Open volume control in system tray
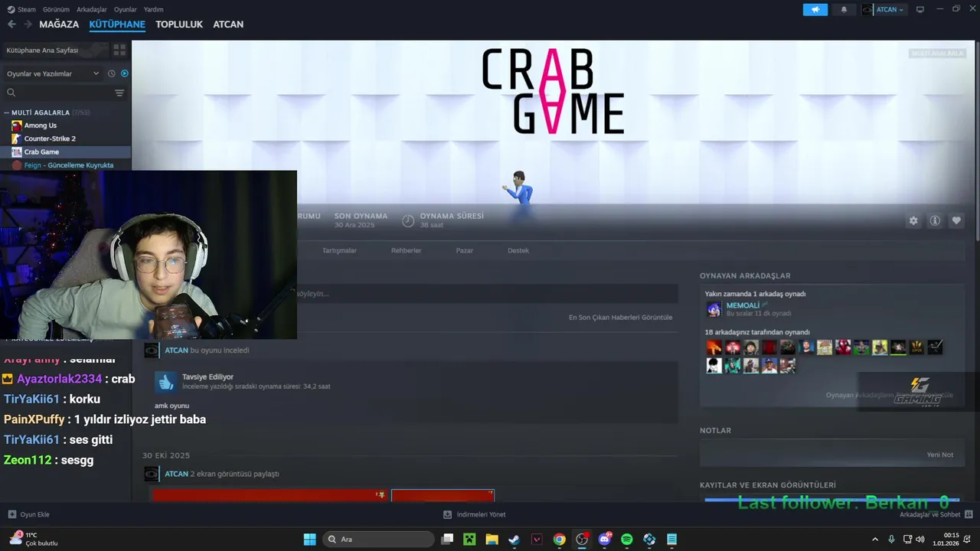Screen dimensions: 980x551 (920, 540)
